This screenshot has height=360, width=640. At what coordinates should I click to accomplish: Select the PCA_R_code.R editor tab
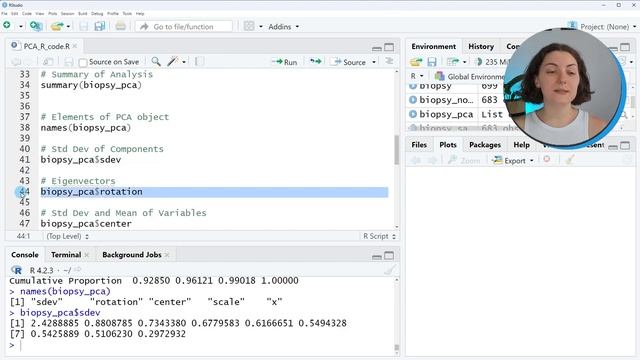click(x=46, y=46)
